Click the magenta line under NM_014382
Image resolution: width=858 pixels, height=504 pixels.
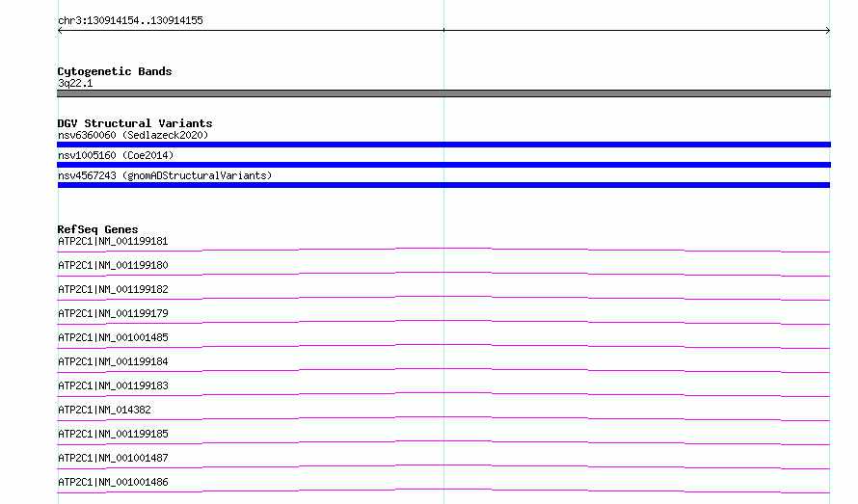[443, 417]
